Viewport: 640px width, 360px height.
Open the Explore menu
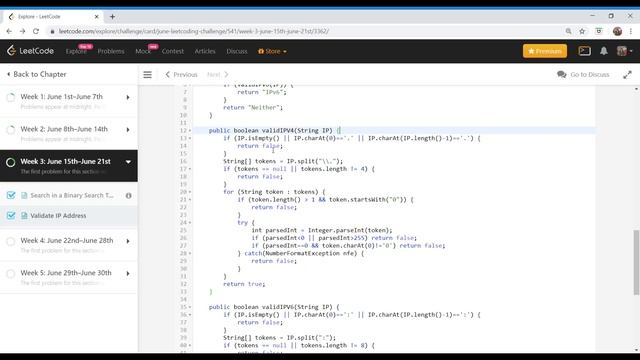pos(76,51)
